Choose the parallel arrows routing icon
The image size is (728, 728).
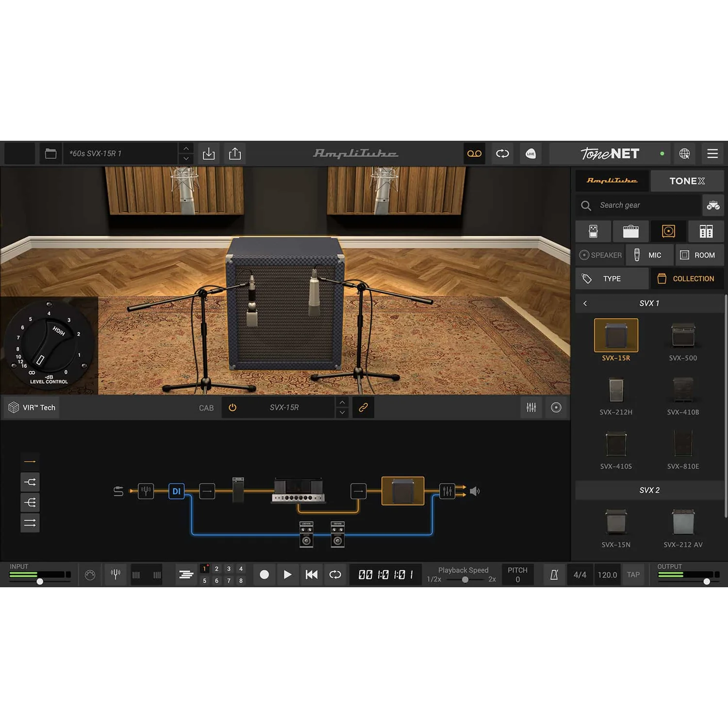[30, 523]
